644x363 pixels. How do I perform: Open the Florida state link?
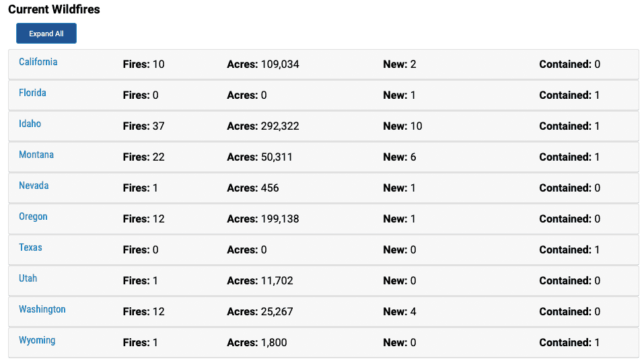[32, 93]
